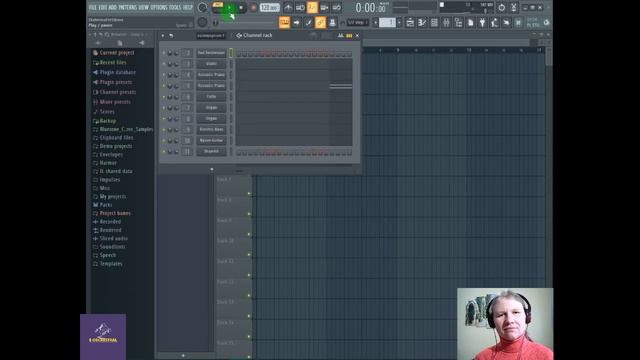Toggle typing keyboard to piano icon
Screen dimensions: 640x360
pyautogui.click(x=284, y=22)
